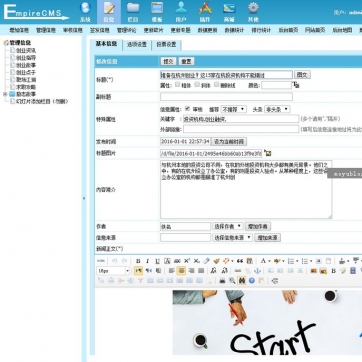Open the numbered list dropdown arrow

(x=297, y=261)
